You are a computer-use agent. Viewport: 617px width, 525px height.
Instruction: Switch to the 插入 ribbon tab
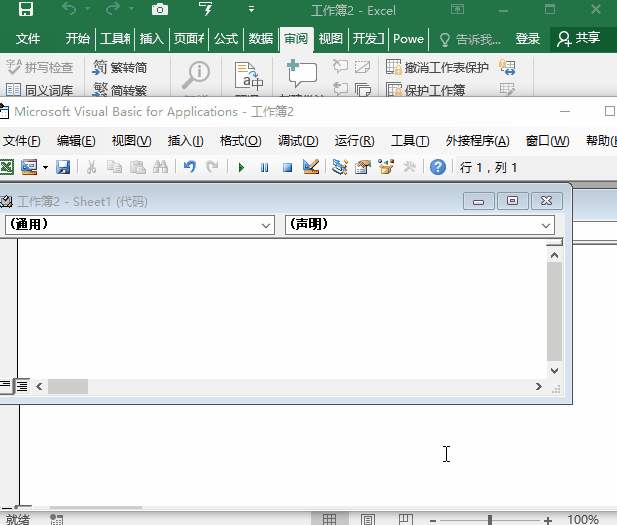(151, 39)
